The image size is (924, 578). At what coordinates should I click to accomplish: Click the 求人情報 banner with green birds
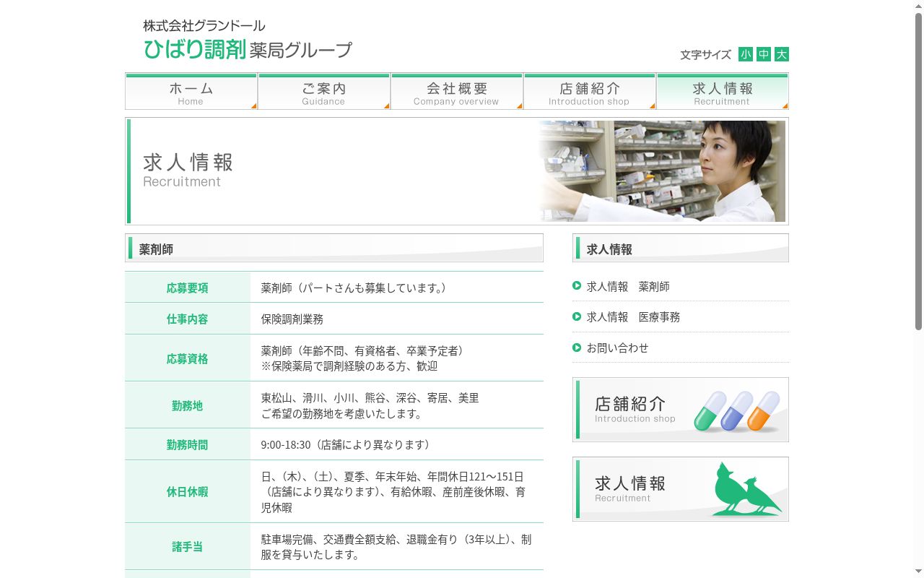click(x=681, y=489)
